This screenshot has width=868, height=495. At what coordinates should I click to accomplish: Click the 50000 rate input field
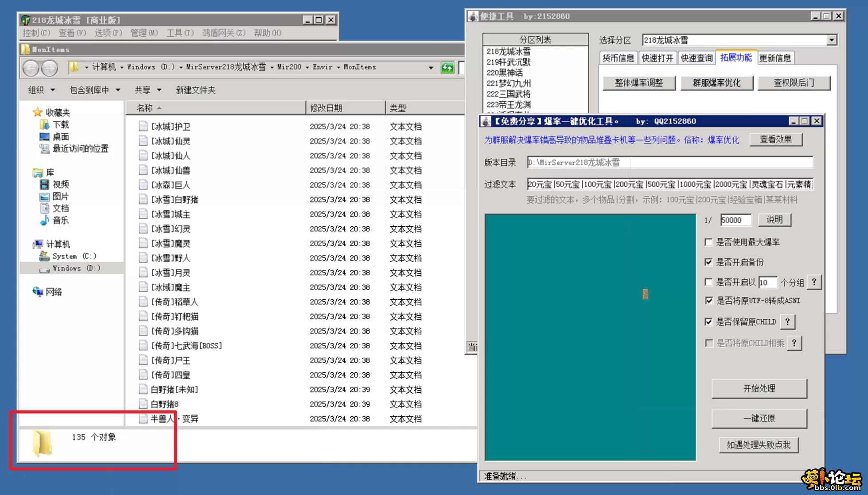(735, 220)
